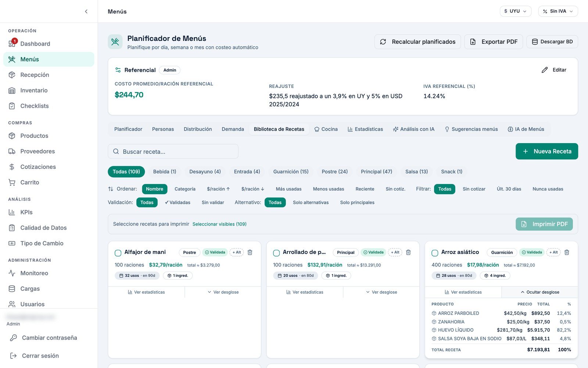Switch to the Planificador tab
Image resolution: width=588 pixels, height=368 pixels.
pyautogui.click(x=128, y=129)
